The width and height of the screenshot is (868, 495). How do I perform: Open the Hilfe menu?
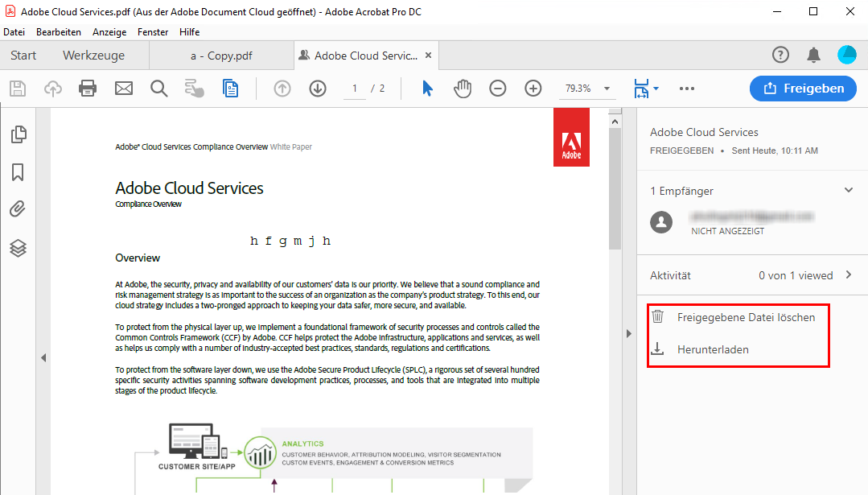pos(189,32)
